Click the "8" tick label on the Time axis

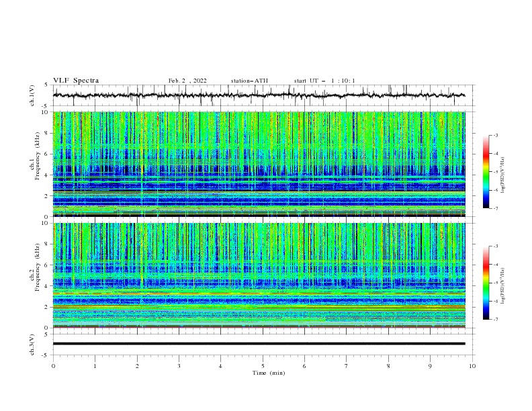pyautogui.click(x=388, y=366)
